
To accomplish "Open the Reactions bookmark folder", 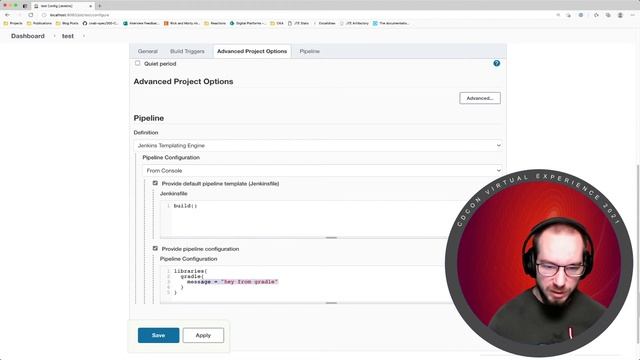I will (x=215, y=23).
